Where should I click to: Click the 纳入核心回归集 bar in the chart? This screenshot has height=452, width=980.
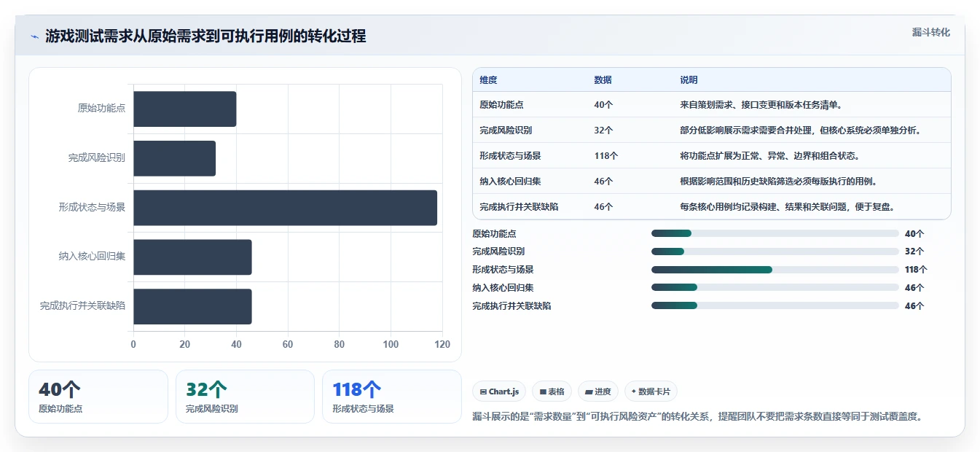pos(192,257)
